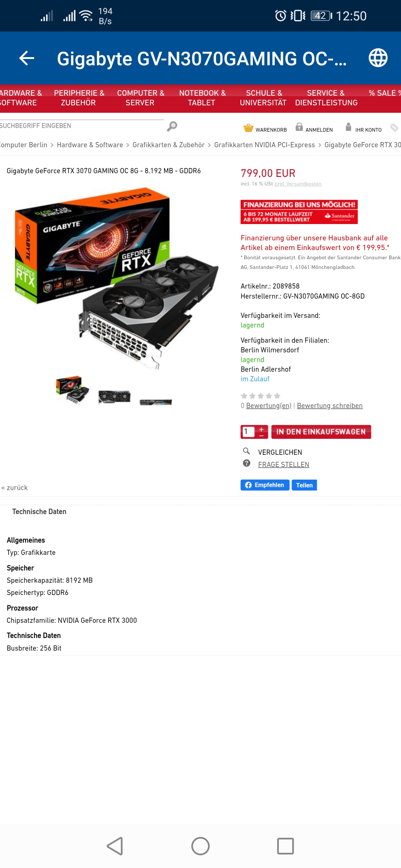Open the Computer & Server menu
Screen dimensions: 401x868
click(x=140, y=98)
